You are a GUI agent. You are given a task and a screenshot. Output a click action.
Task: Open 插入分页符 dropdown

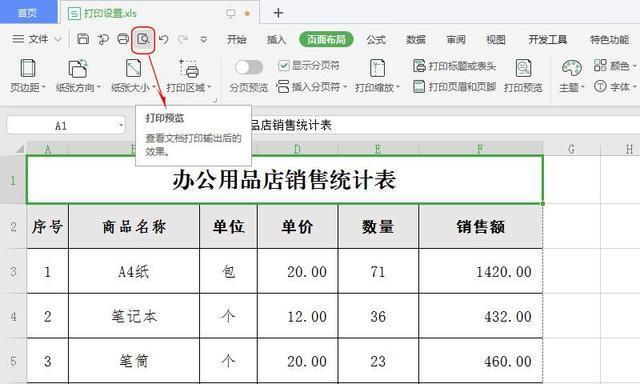(312, 87)
